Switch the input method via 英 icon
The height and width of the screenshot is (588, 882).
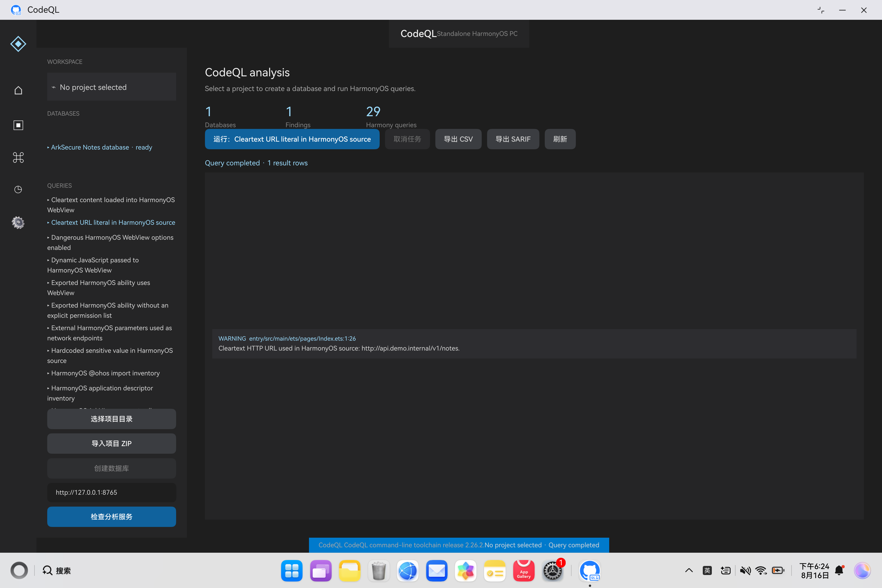(x=707, y=570)
